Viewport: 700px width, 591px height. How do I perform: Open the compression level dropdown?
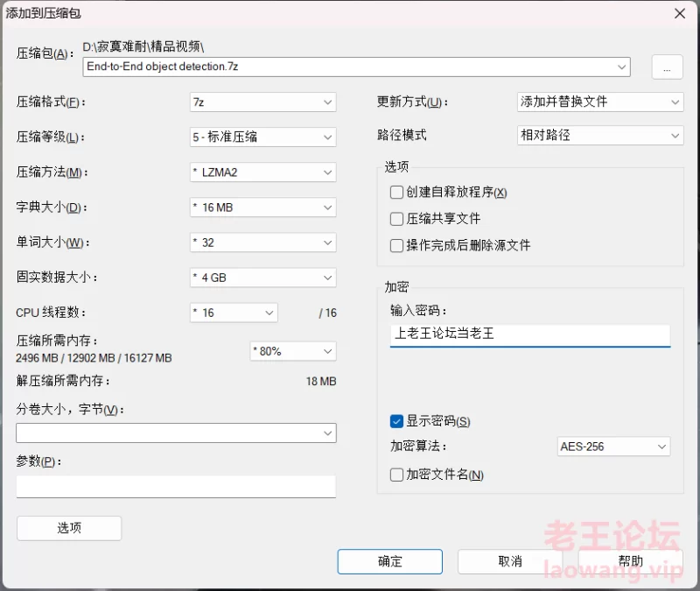[x=263, y=137]
